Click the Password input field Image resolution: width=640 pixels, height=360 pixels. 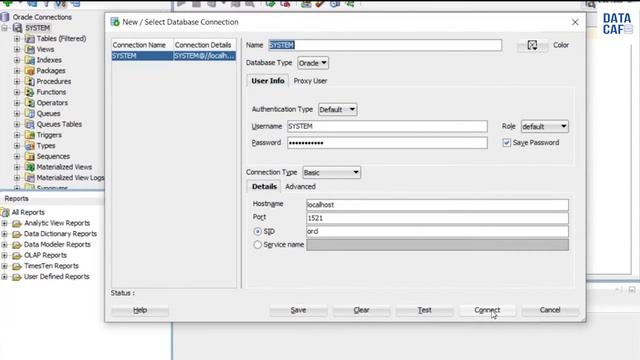(x=387, y=143)
